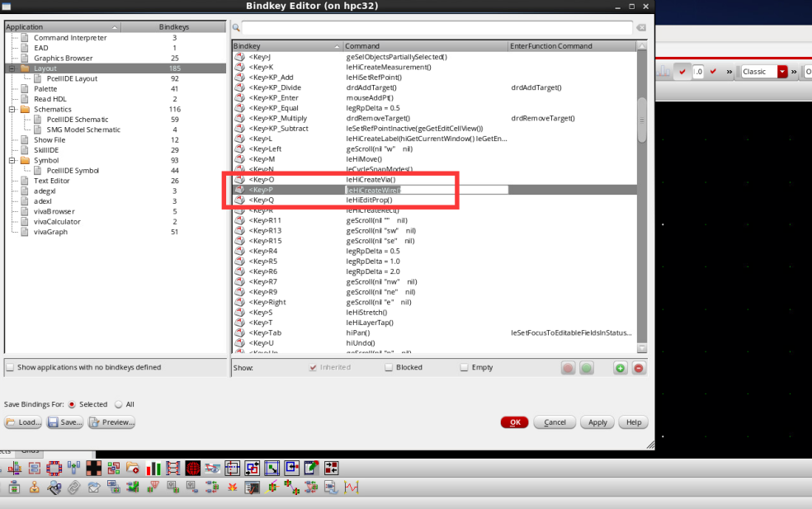Click the folder with red plus icon
The width and height of the screenshot is (812, 509).
point(133,469)
